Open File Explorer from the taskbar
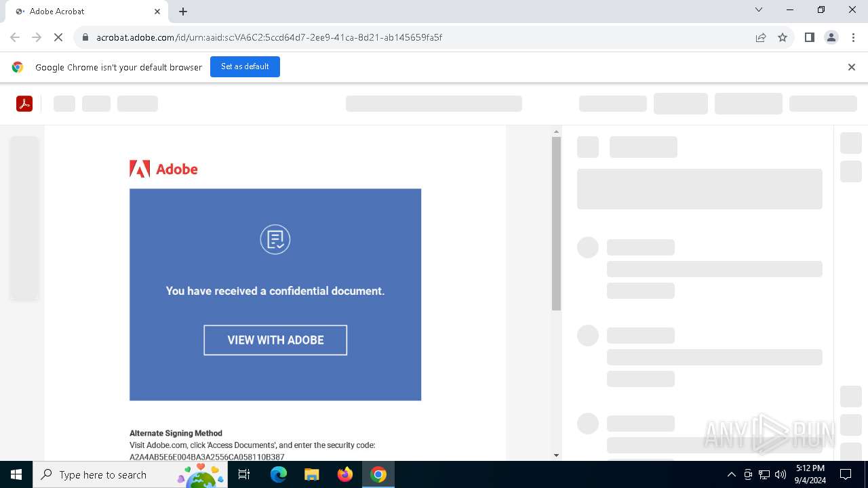The width and height of the screenshot is (868, 488). point(311,474)
